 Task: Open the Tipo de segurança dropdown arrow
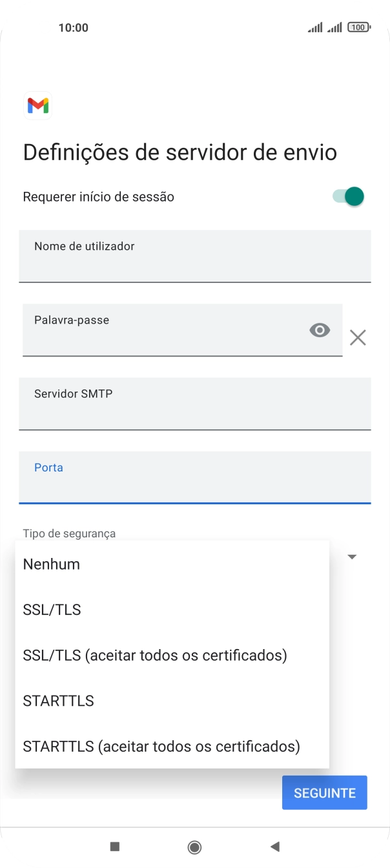[351, 556]
